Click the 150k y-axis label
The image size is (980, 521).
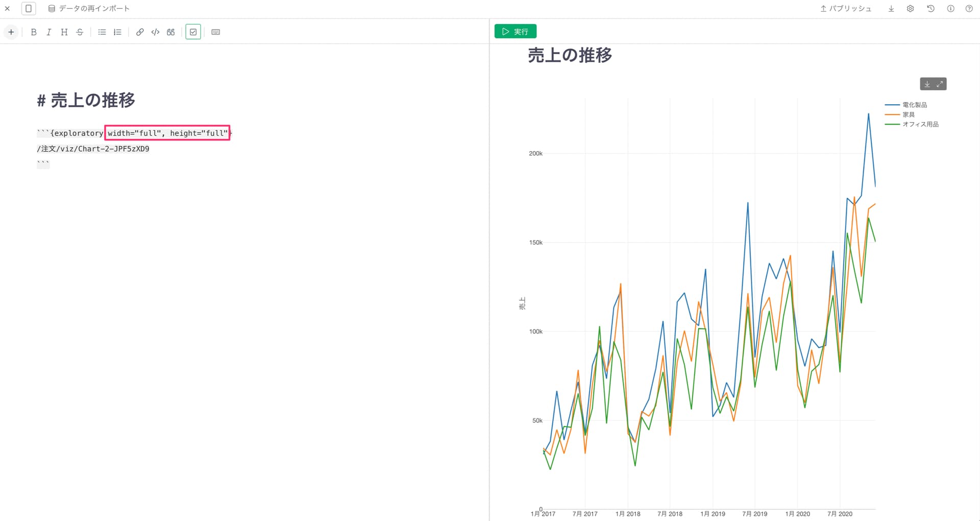click(535, 243)
